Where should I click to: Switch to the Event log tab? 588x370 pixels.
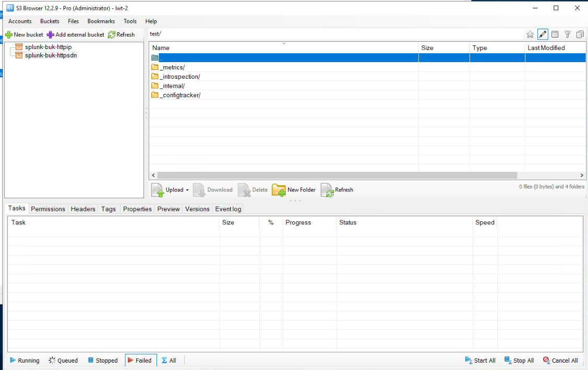click(228, 209)
